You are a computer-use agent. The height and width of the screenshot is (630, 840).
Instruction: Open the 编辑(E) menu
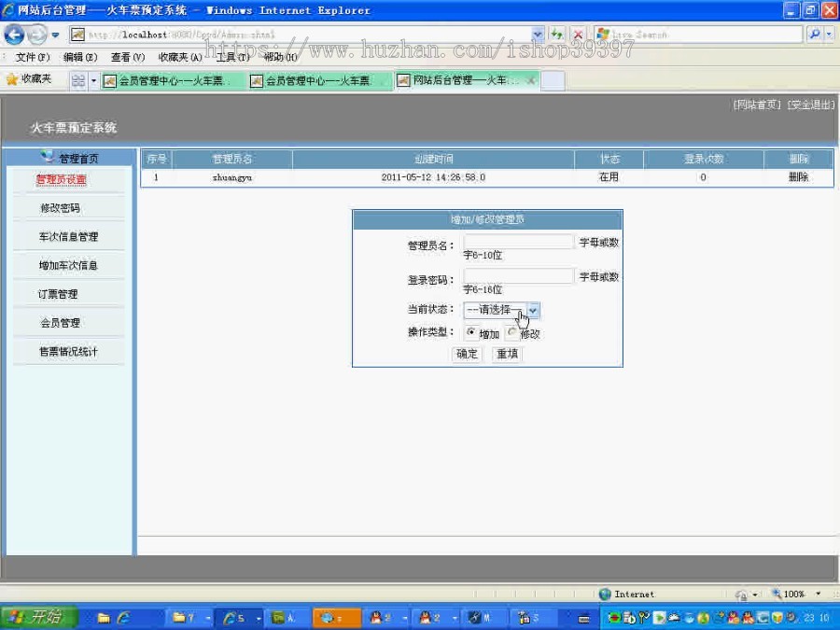point(80,57)
